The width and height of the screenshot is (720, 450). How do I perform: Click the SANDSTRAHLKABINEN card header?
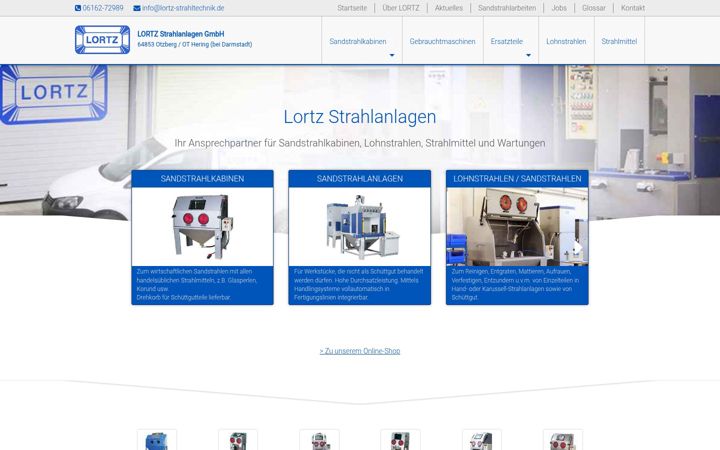(x=202, y=179)
